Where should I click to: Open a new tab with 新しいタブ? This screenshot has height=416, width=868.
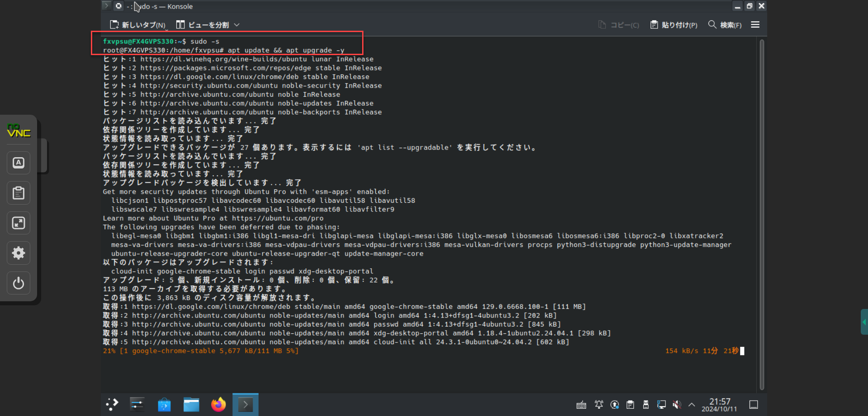pyautogui.click(x=138, y=25)
